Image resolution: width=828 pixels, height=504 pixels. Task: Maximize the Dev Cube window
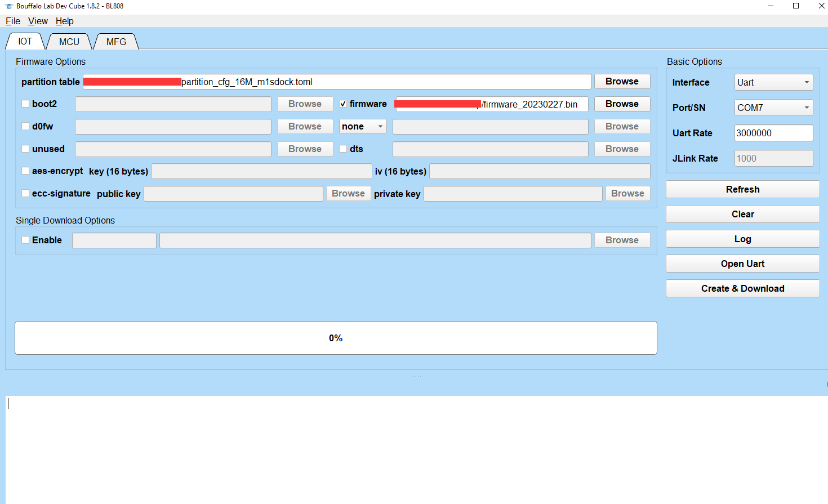pos(796,6)
